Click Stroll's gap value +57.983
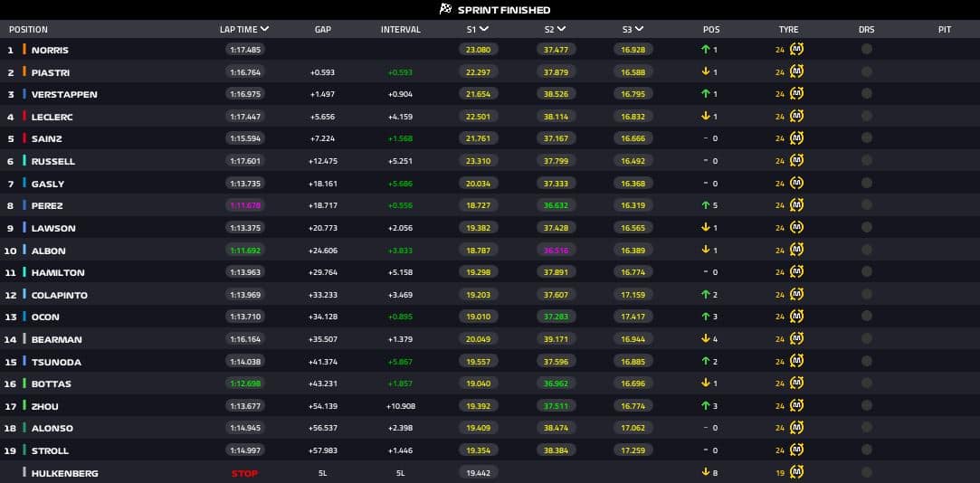 click(322, 450)
